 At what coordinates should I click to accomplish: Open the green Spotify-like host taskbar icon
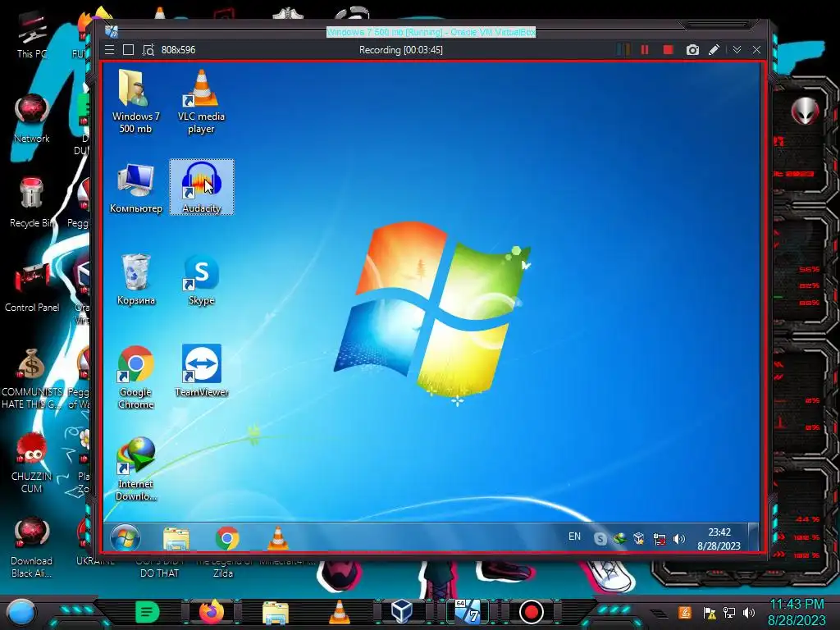148,612
